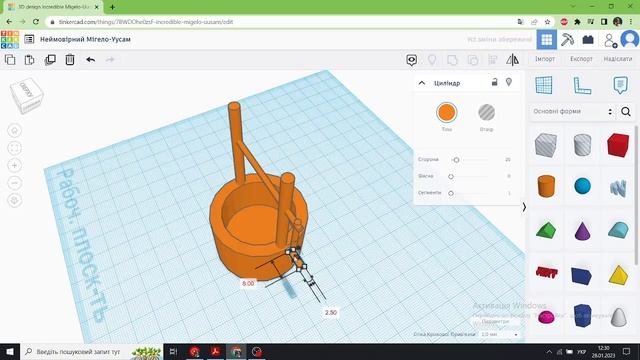Open the notes tool icon
Screen dimensions: 640x360
point(620,85)
